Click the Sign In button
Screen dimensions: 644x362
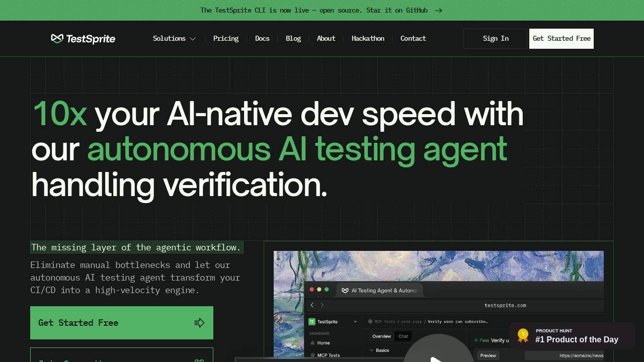[495, 39]
